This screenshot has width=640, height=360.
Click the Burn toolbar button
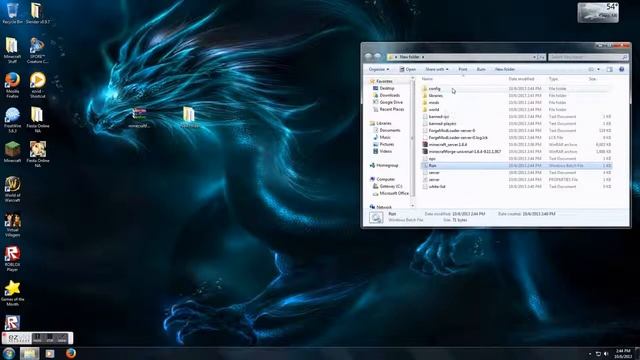coord(481,69)
